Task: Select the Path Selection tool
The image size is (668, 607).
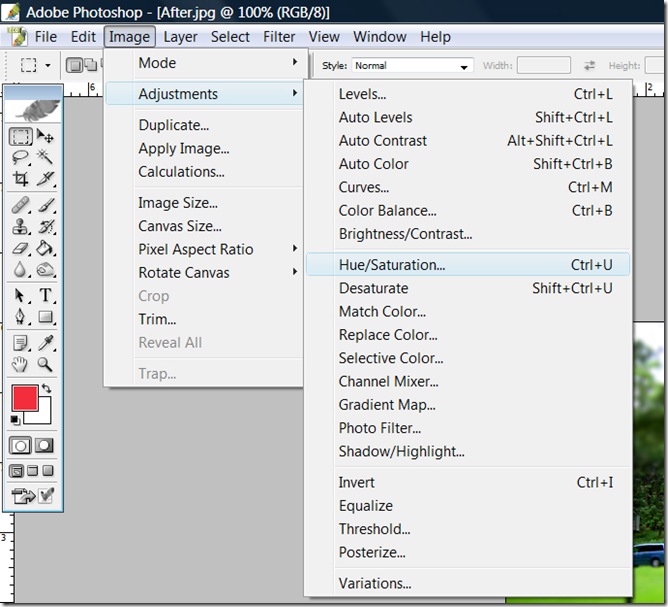Action: point(20,295)
